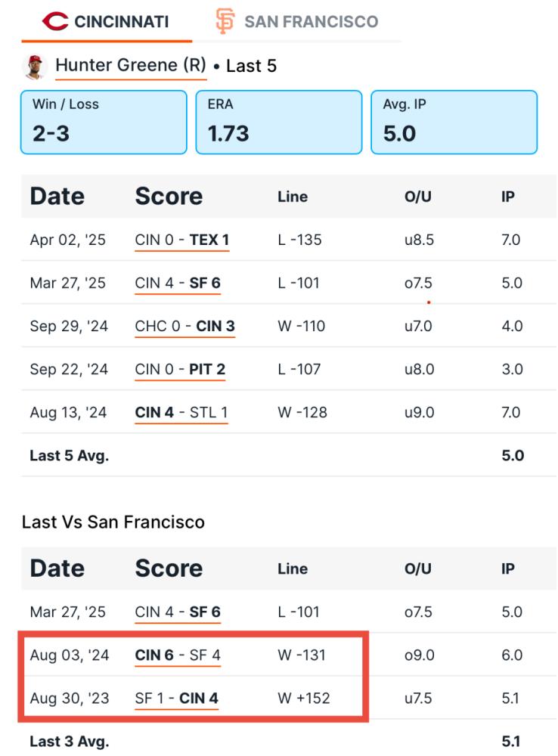
Task: Click Hunter Greene's player photo
Action: point(35,66)
